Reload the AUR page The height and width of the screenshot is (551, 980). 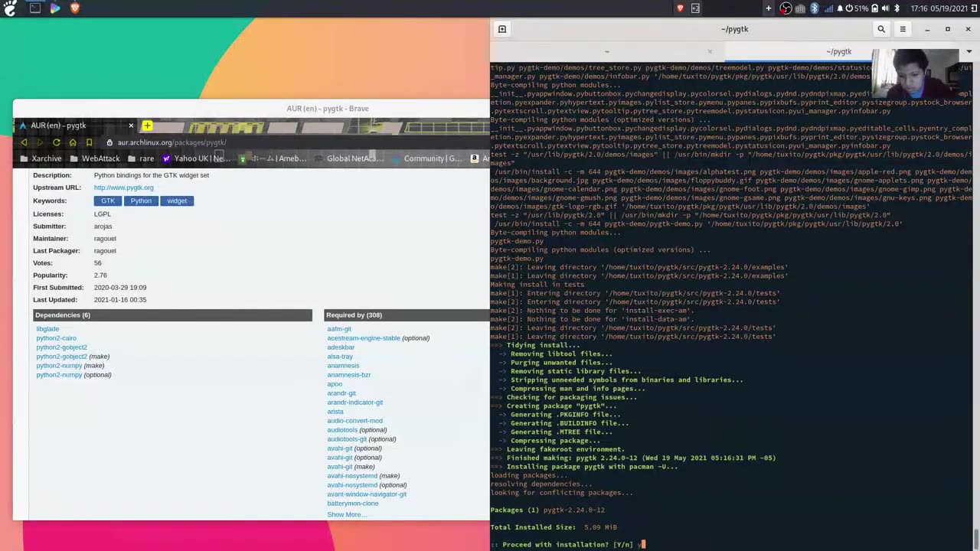[x=56, y=142]
